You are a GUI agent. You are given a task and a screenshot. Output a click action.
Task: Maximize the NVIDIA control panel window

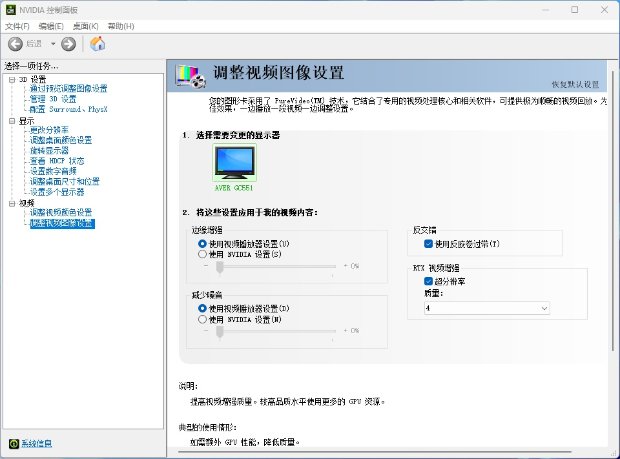[x=575, y=9]
